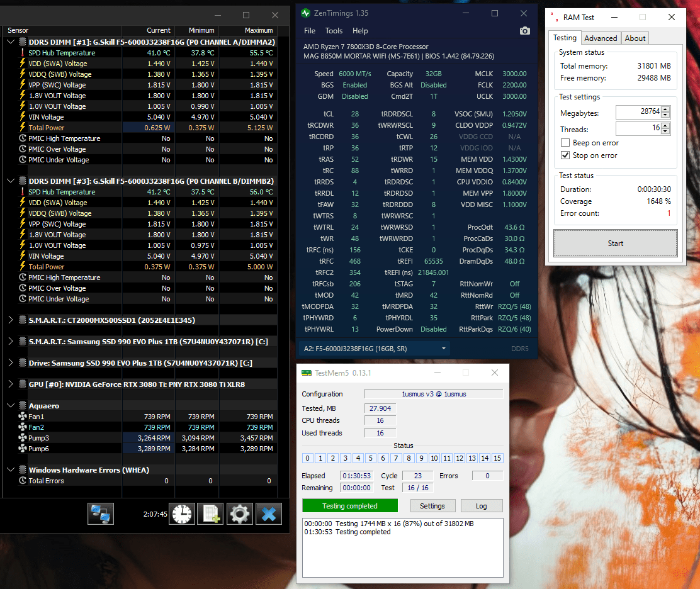This screenshot has height=589, width=700.
Task: Click the DIMM #1 SPD Hub thermometer icon
Action: tap(22, 53)
